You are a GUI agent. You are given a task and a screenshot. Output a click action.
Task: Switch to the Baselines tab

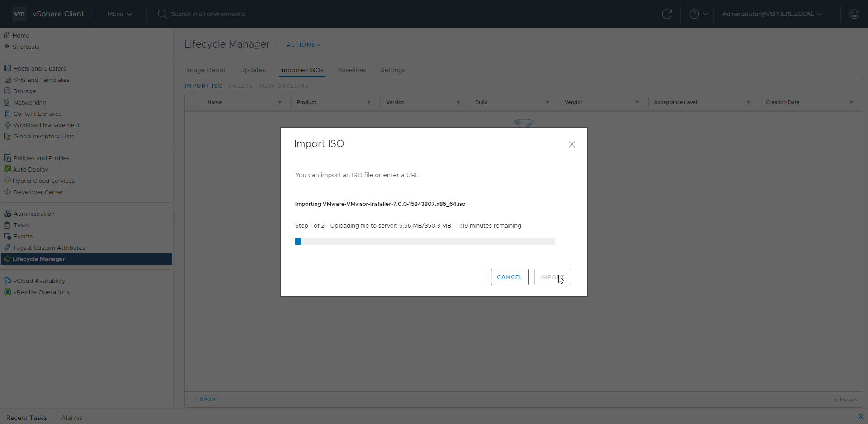pyautogui.click(x=352, y=70)
